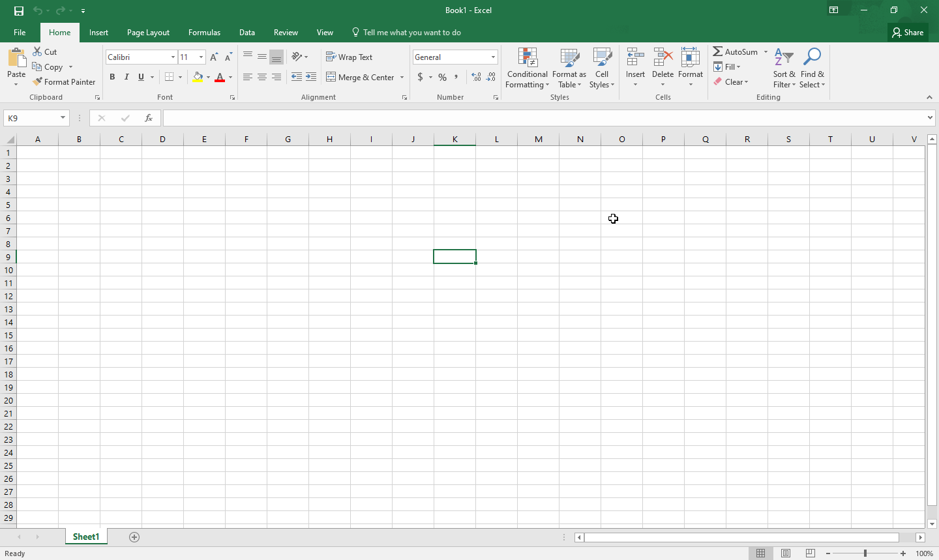Open the font name Calibri dropdown

click(x=173, y=57)
